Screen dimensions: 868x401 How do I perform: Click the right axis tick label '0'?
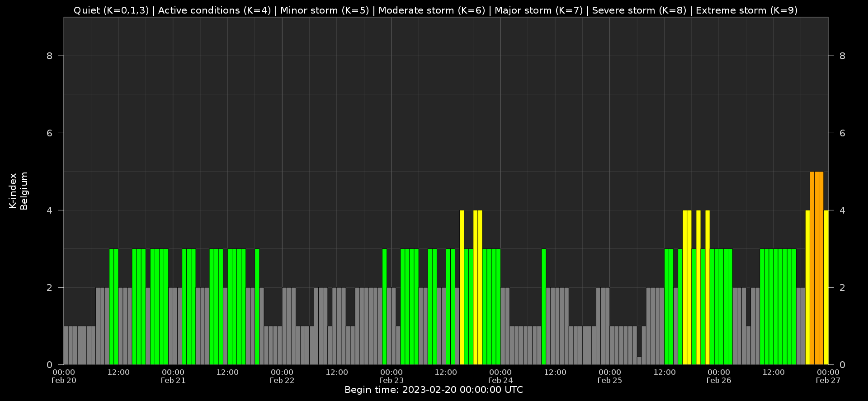tap(842, 365)
